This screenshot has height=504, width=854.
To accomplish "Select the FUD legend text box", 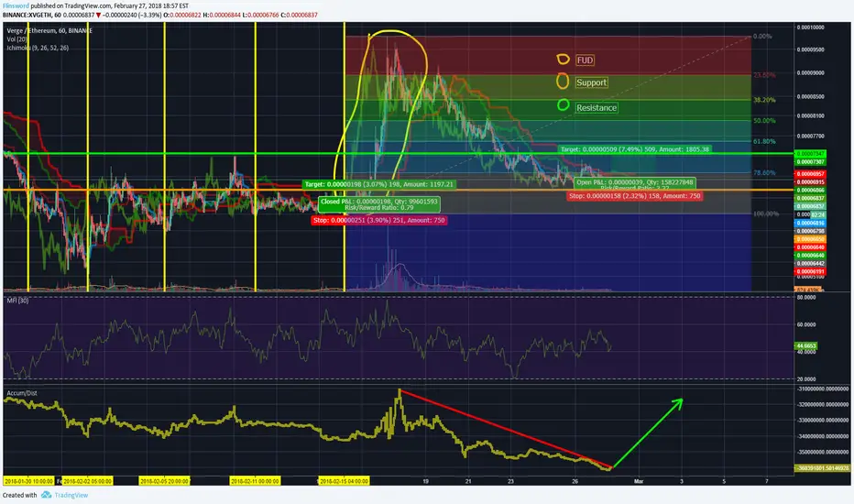I will click(x=585, y=60).
